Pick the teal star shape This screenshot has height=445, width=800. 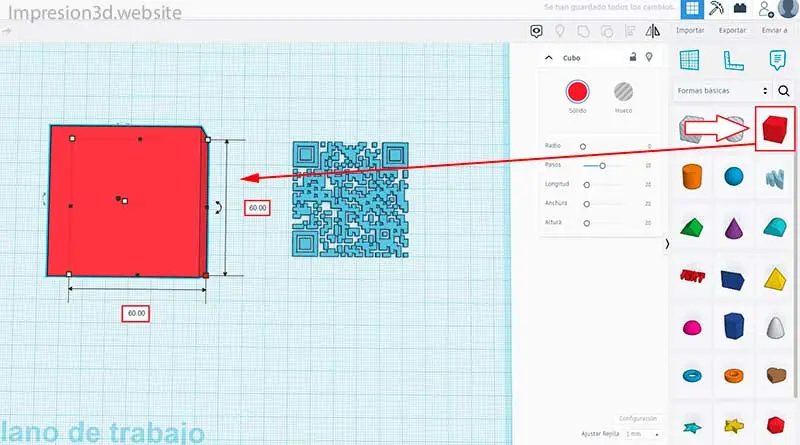click(692, 427)
